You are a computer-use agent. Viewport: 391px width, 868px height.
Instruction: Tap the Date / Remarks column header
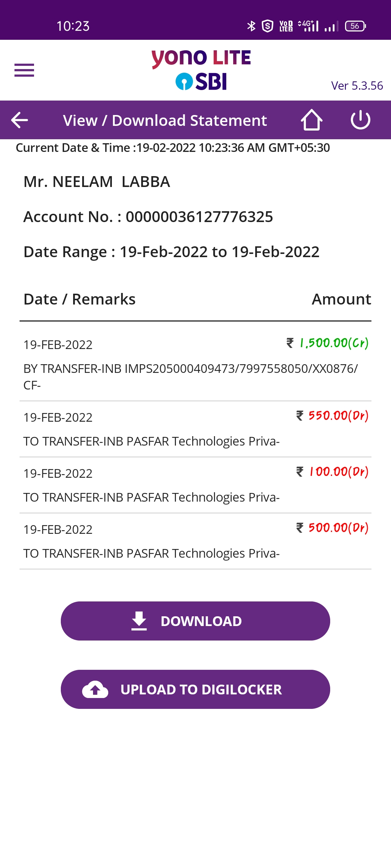click(79, 299)
